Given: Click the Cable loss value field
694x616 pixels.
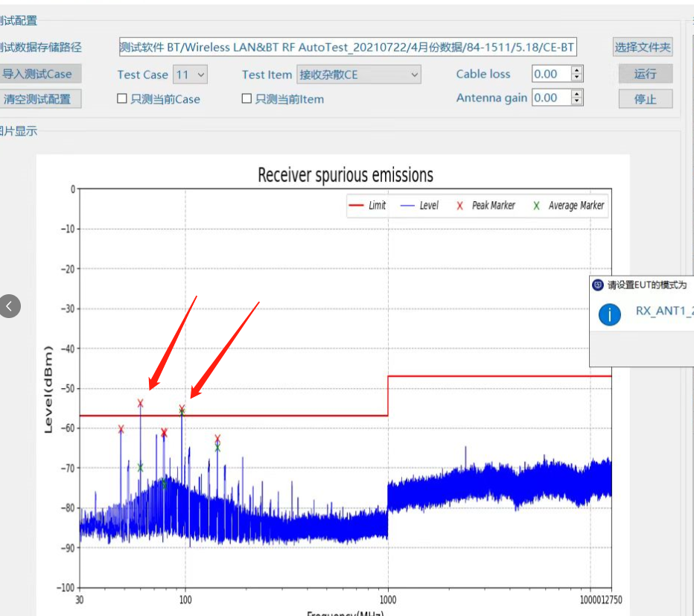Looking at the screenshot, I should pos(552,74).
